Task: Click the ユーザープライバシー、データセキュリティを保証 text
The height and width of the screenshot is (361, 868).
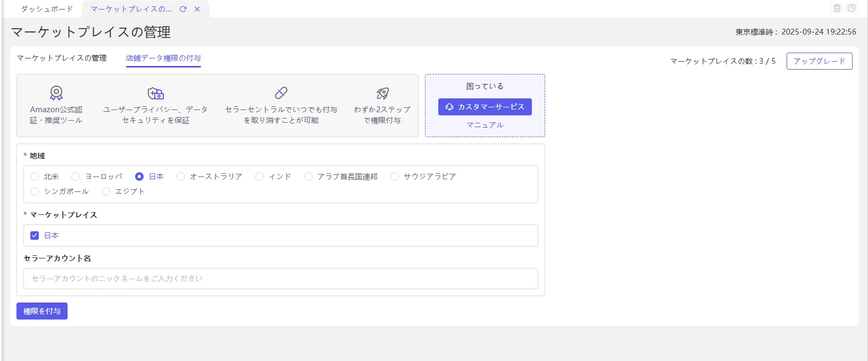Action: pos(155,115)
